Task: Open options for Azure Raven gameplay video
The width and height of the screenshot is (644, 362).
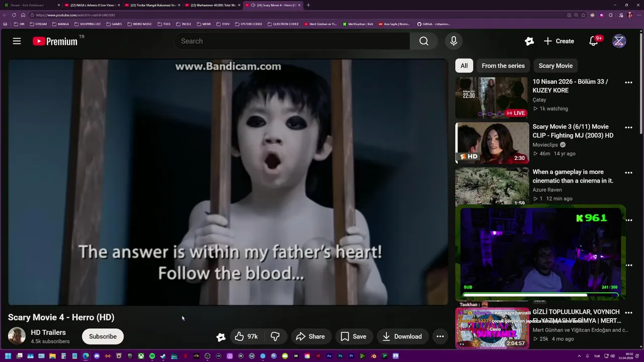Action: tap(628, 173)
